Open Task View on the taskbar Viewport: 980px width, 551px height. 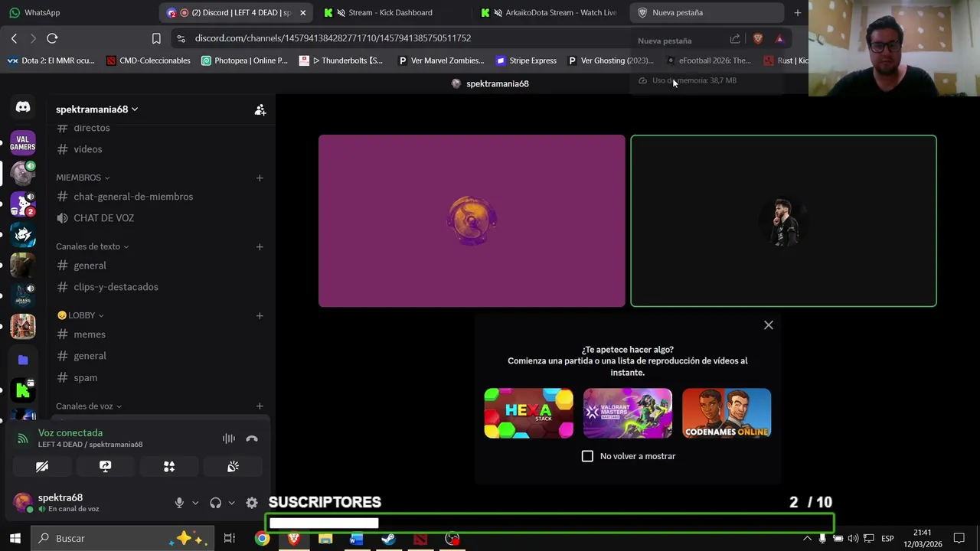229,539
